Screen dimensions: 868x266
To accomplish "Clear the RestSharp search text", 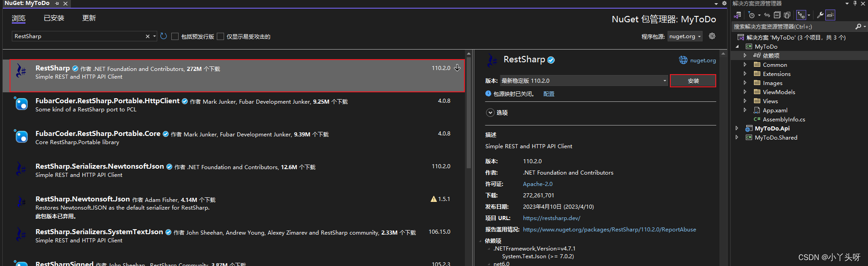I will click(x=147, y=36).
